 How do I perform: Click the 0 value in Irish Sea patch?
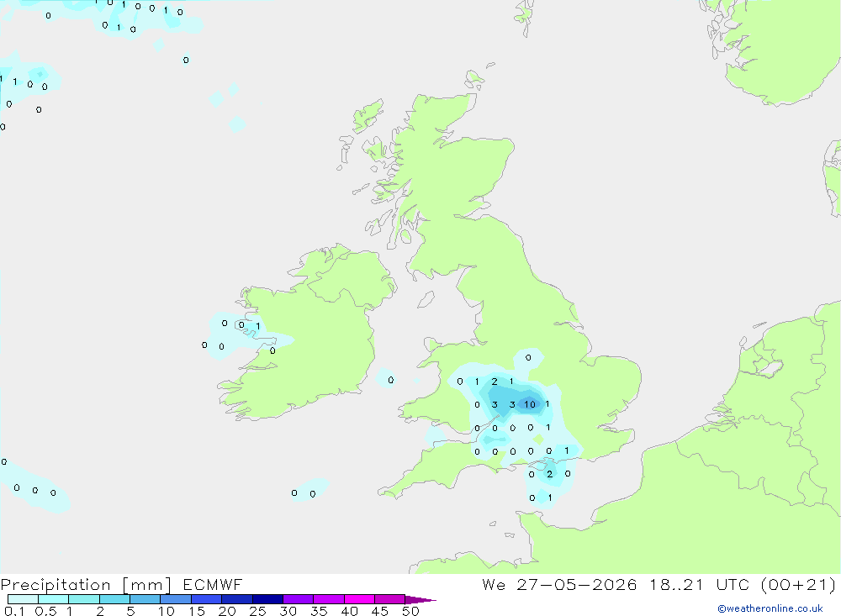pos(390,380)
